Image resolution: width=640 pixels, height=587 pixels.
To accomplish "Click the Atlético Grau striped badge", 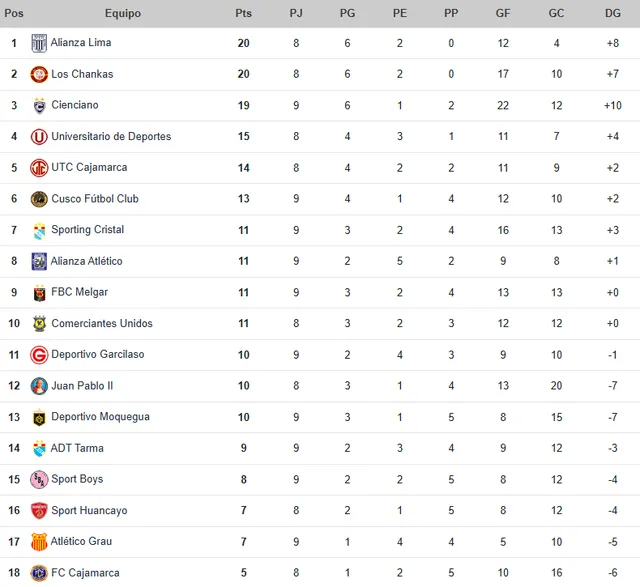I will click(39, 542).
